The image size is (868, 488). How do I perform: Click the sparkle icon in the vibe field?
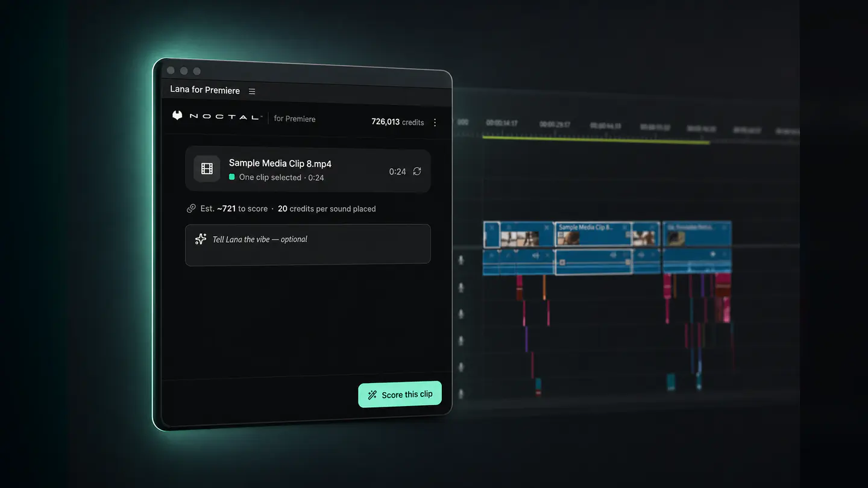tap(201, 239)
